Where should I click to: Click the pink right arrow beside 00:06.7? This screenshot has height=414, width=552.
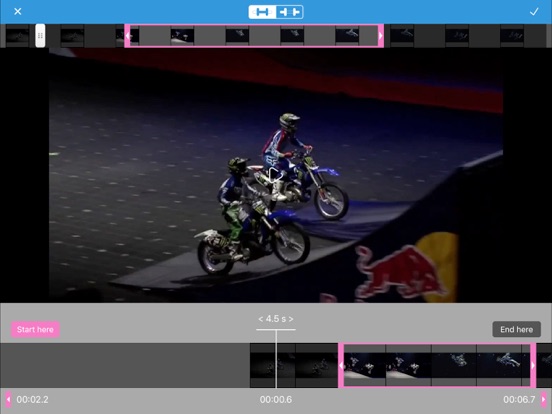[544, 400]
